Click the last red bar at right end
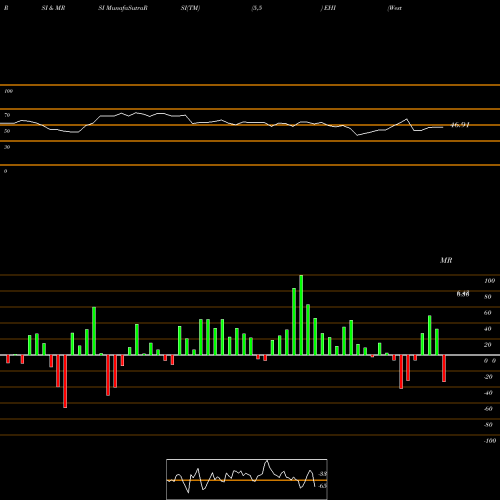Image resolution: width=500 pixels, height=500 pixels. click(x=444, y=368)
